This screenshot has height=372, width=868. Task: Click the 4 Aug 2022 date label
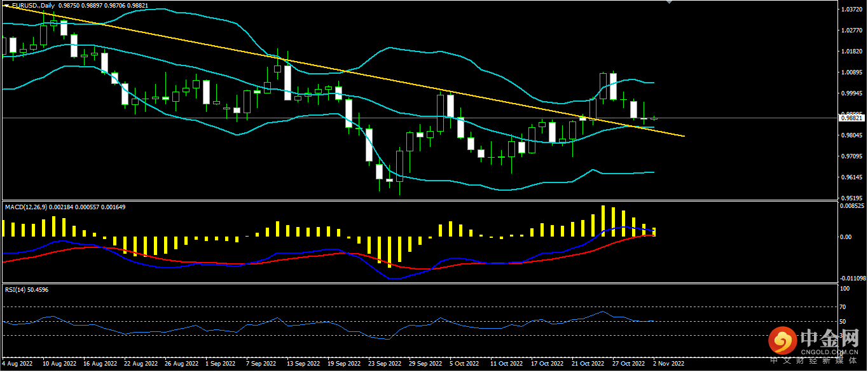pyautogui.click(x=18, y=364)
